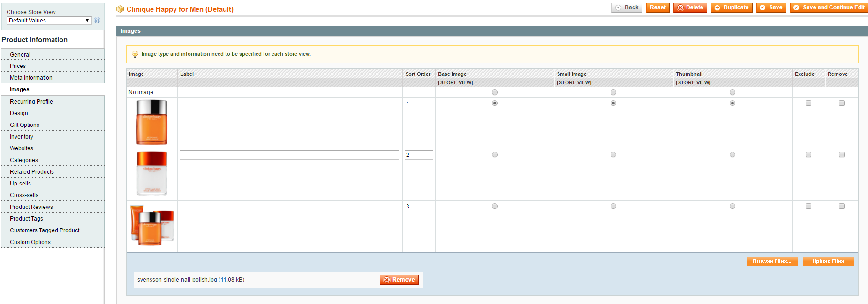Click the Label field of second image
This screenshot has height=304, width=868.
[x=289, y=155]
